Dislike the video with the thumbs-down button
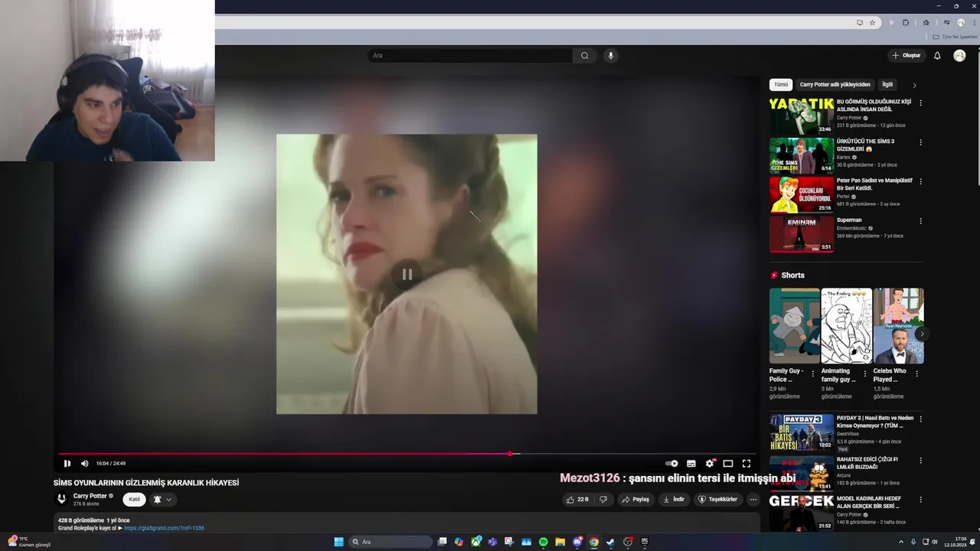Image resolution: width=980 pixels, height=551 pixels. (x=603, y=499)
